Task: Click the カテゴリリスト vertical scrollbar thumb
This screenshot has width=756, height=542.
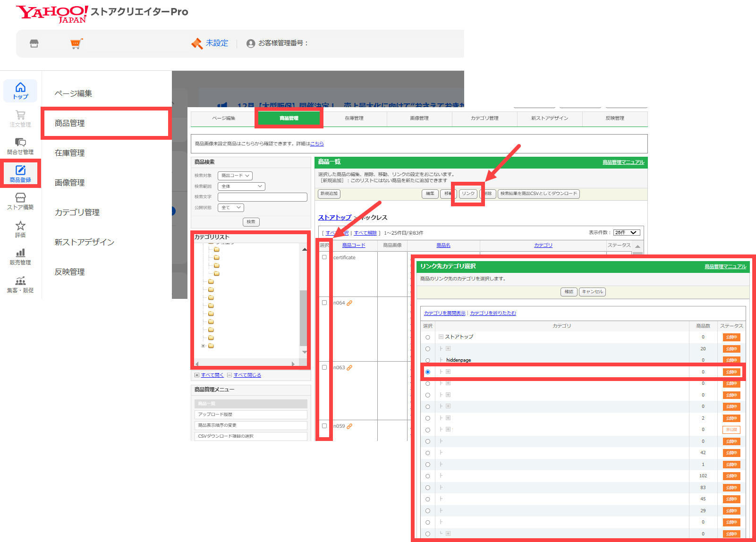Action: pos(303,318)
